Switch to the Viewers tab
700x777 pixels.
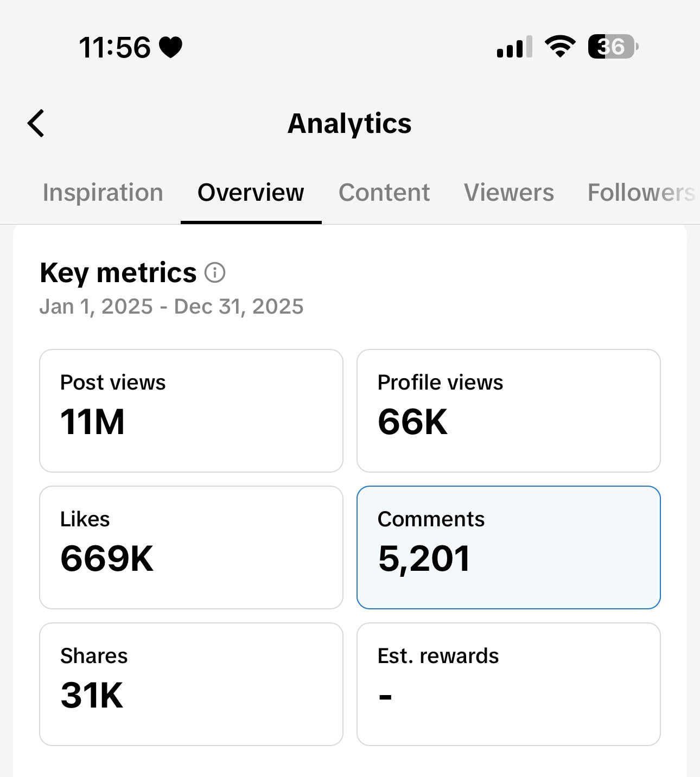click(x=508, y=193)
